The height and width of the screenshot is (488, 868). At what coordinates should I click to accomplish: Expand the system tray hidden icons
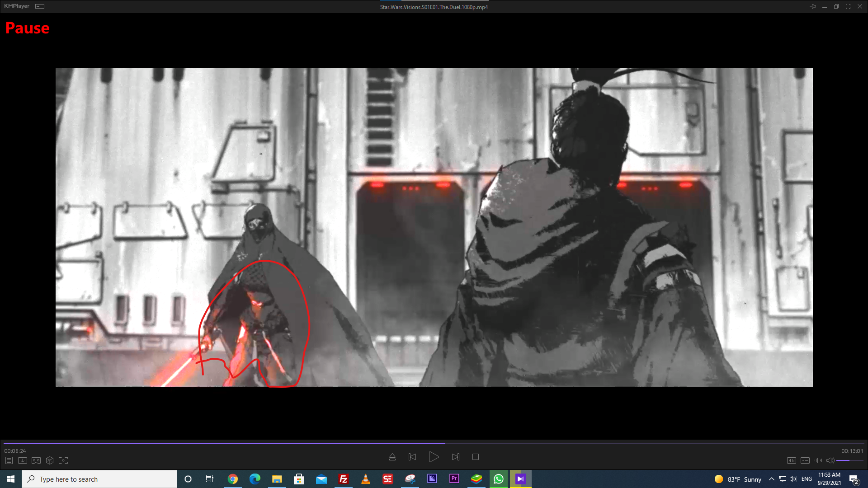771,479
